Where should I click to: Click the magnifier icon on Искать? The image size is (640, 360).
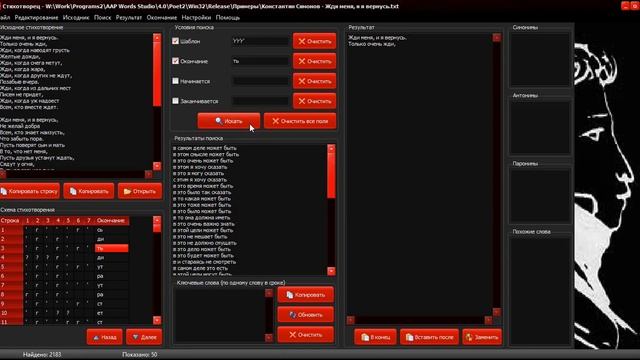219,121
